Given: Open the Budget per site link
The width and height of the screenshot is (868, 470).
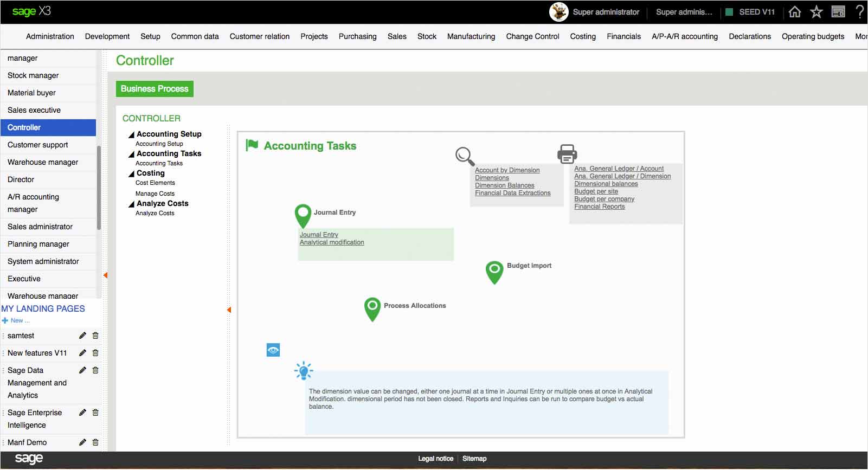Looking at the screenshot, I should pyautogui.click(x=596, y=191).
